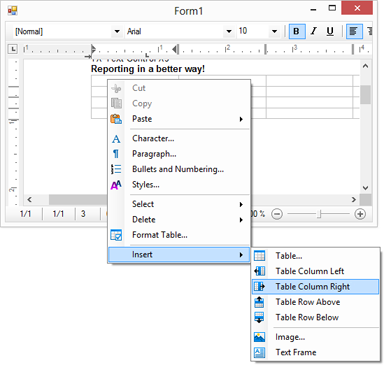Screen dimensions: 384x365
Task: Open the Character... dialog
Action: [x=179, y=139]
